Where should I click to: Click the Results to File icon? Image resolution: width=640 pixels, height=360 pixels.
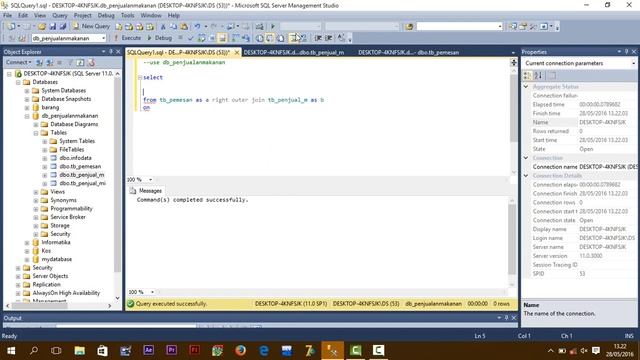click(281, 38)
